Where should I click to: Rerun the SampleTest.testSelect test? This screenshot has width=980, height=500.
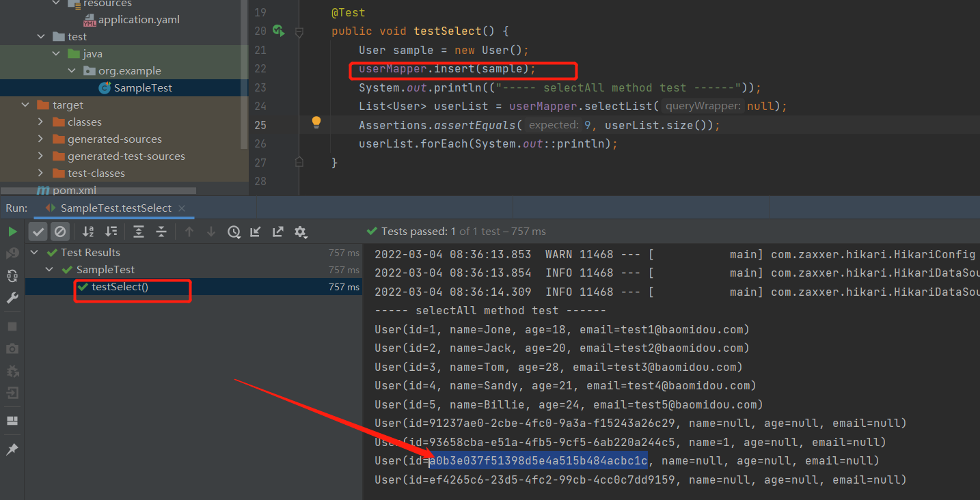[x=12, y=231]
